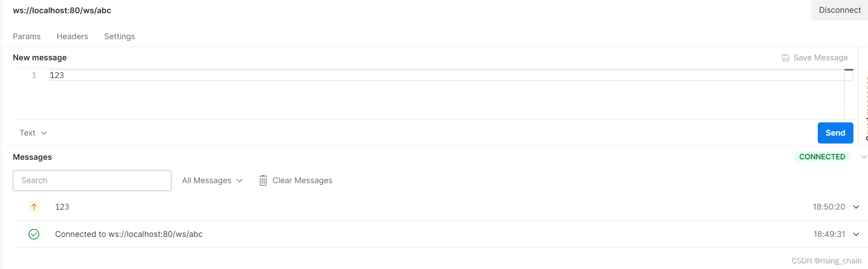Click the Disconnect button

coord(840,10)
